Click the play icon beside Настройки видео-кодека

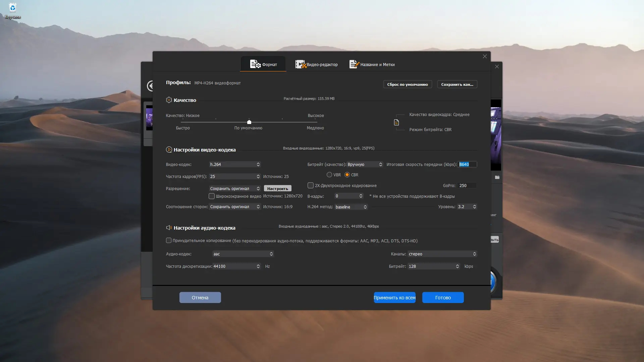[169, 149]
